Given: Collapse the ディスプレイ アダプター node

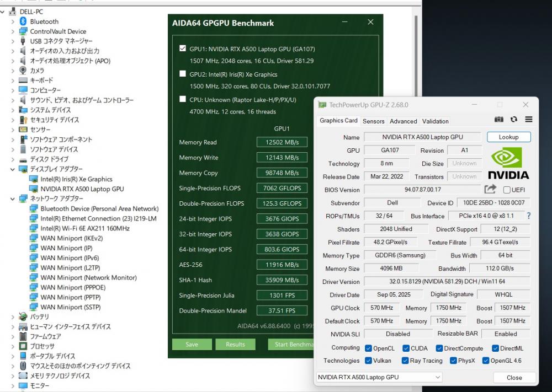Looking at the screenshot, I should (13, 169).
